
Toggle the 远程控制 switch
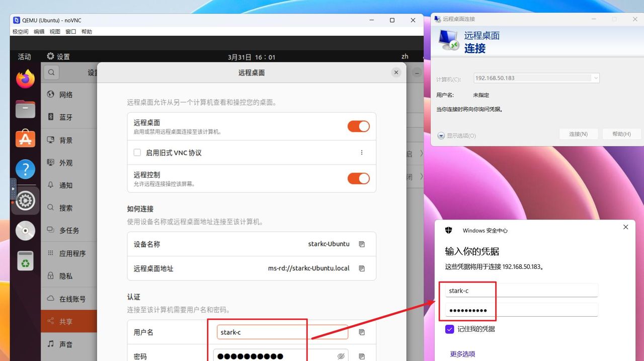coord(358,178)
